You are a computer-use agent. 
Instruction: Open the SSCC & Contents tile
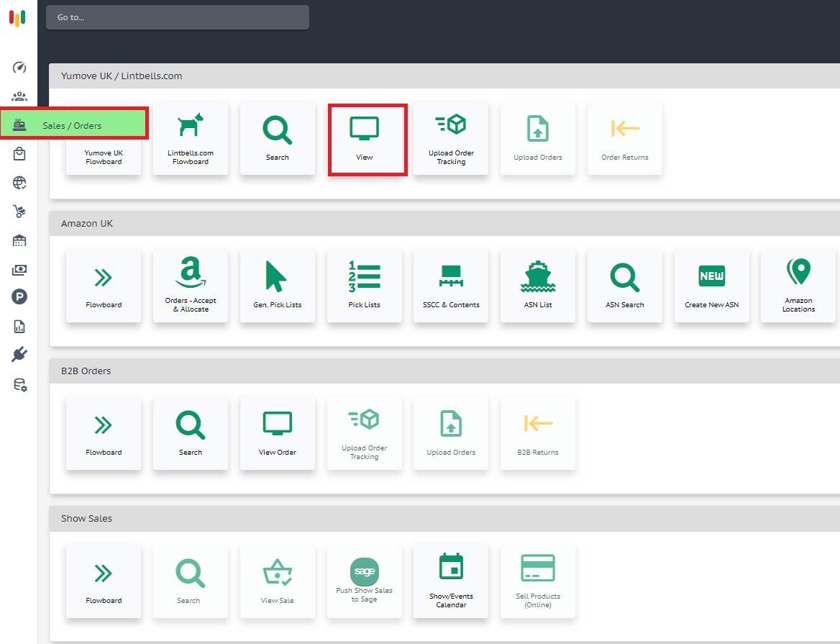(451, 286)
